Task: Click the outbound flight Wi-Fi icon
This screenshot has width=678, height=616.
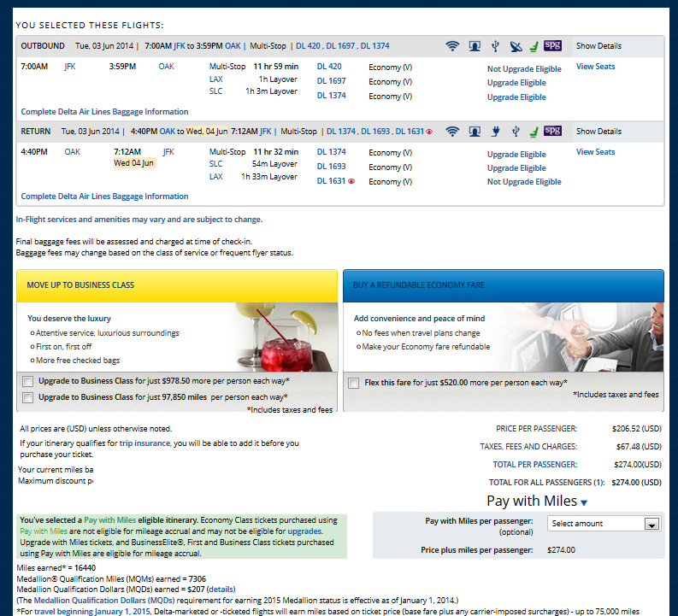Action: [452, 46]
